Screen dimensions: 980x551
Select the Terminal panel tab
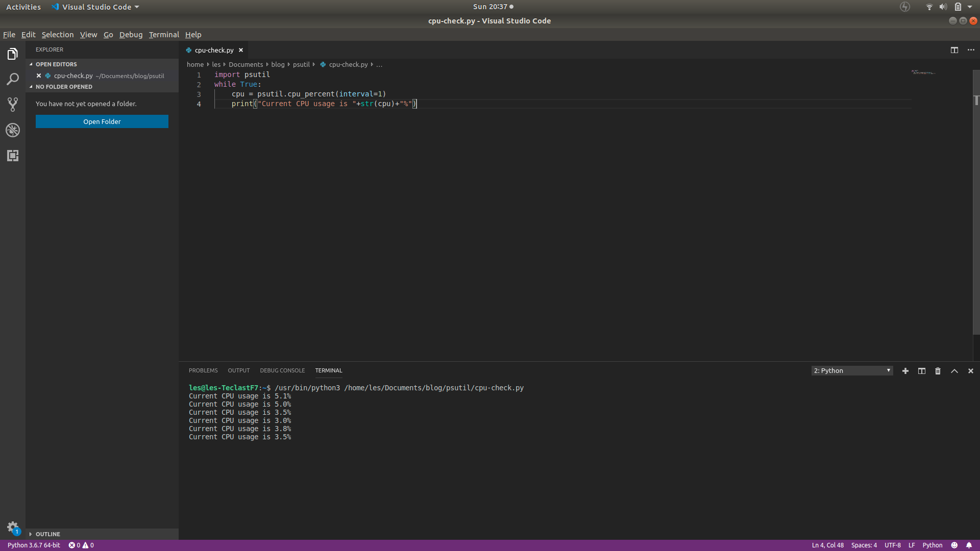(329, 370)
